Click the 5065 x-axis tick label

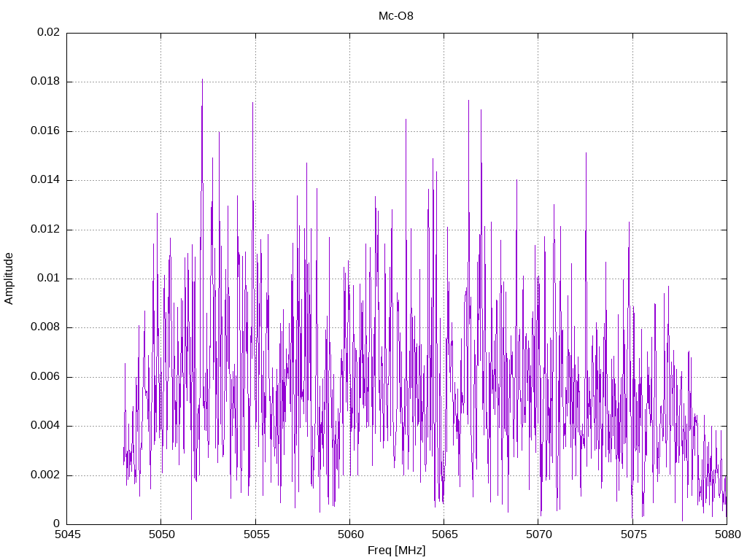pyautogui.click(x=445, y=534)
